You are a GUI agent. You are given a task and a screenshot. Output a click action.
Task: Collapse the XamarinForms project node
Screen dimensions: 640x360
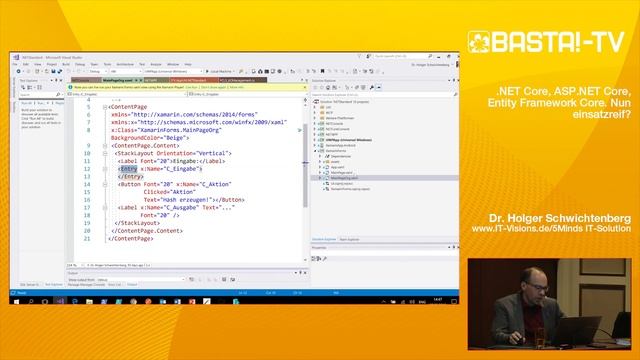315,151
